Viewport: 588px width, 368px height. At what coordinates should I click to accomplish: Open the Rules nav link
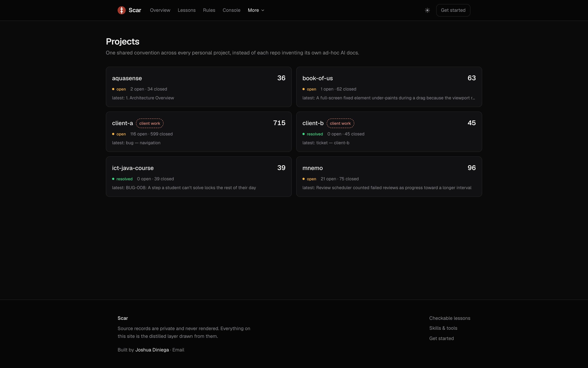[x=209, y=10]
